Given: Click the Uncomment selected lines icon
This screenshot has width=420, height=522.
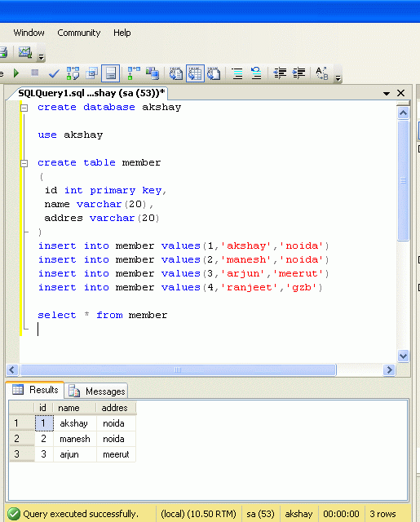Looking at the screenshot, I should [x=256, y=73].
